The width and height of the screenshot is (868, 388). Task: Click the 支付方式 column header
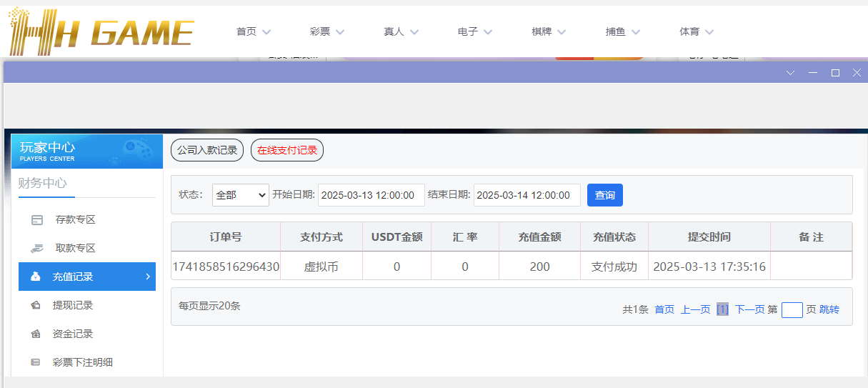[321, 237]
